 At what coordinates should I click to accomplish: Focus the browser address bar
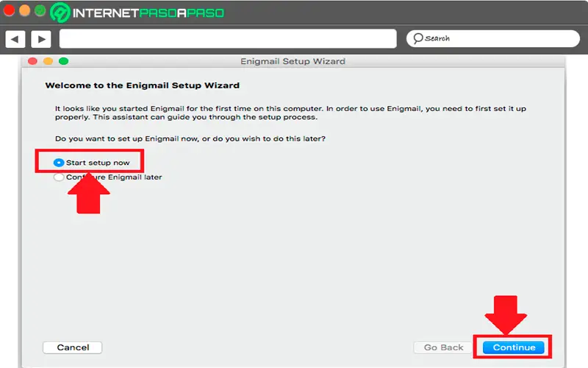click(228, 39)
